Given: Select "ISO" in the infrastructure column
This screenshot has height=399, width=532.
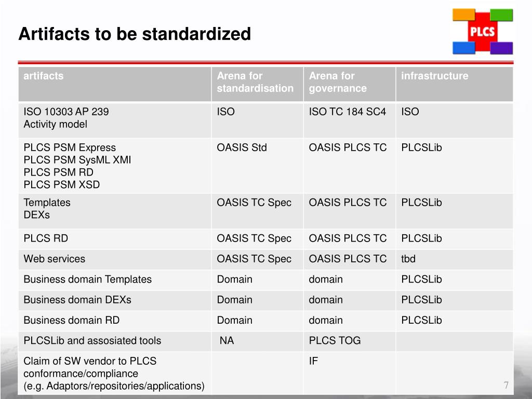Looking at the screenshot, I should pos(410,112).
